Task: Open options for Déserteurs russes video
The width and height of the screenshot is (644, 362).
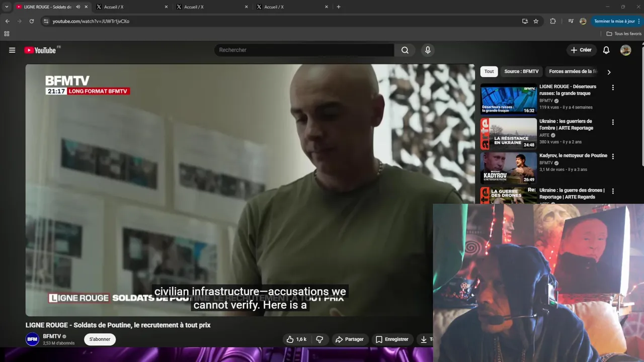Action: tap(613, 87)
